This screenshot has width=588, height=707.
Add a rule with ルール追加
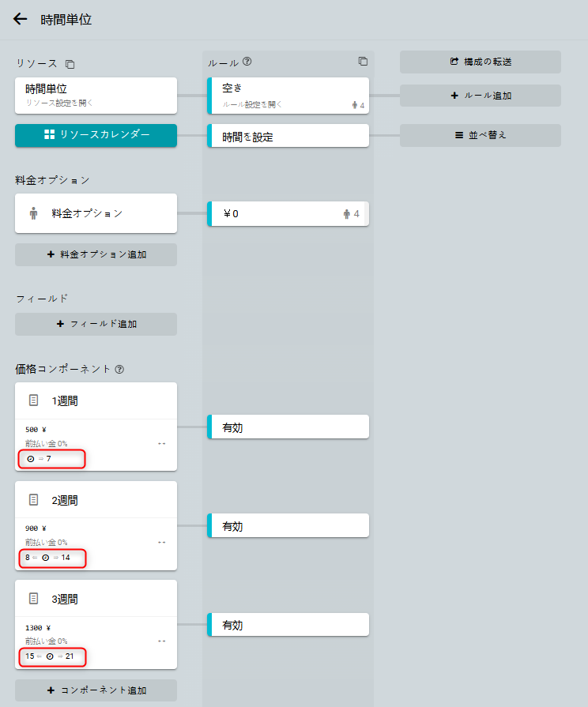point(480,96)
